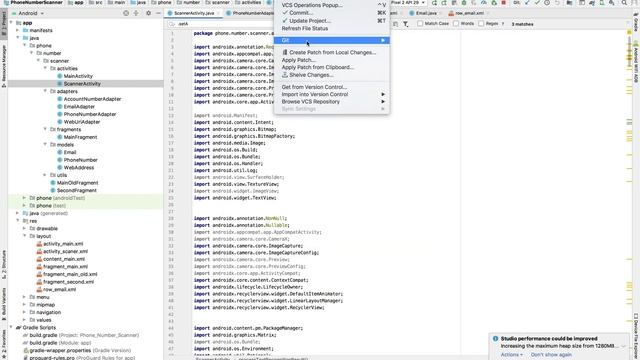This screenshot has width=640, height=360.
Task: Open Actions link in performance notification
Action: point(511,354)
